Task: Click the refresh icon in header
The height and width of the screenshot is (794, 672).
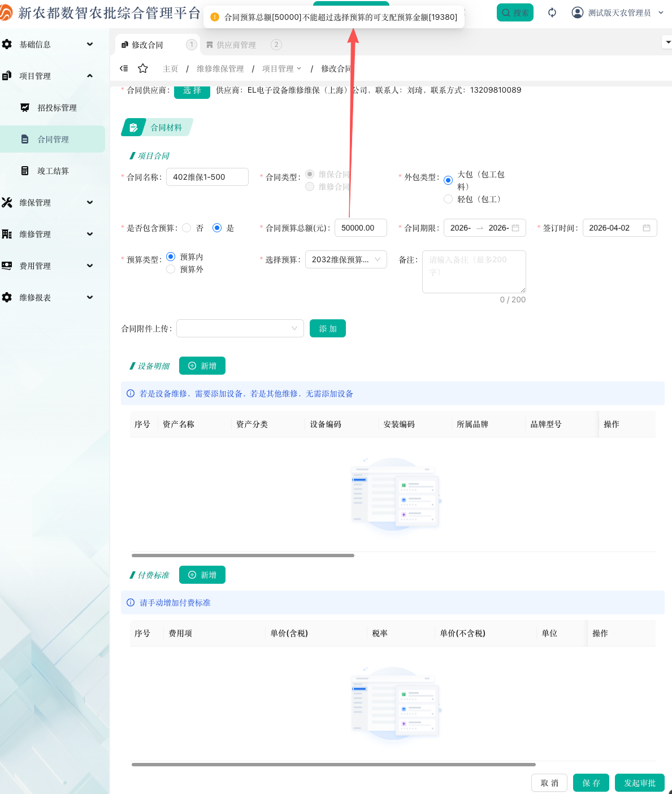Action: pos(552,12)
